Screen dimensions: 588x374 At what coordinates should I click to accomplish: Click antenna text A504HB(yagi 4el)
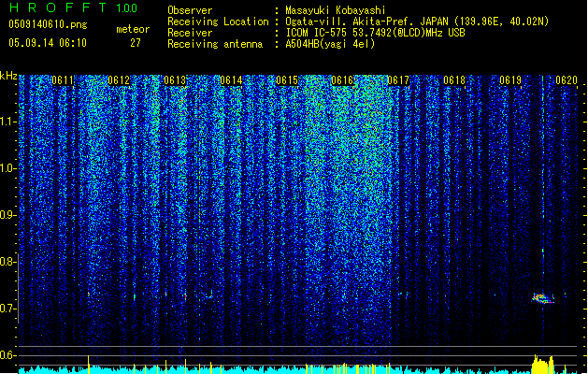tap(330, 44)
